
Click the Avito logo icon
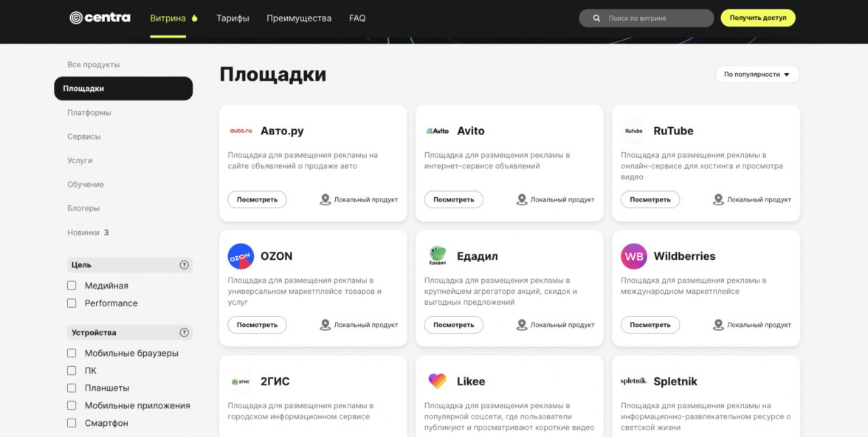click(437, 131)
